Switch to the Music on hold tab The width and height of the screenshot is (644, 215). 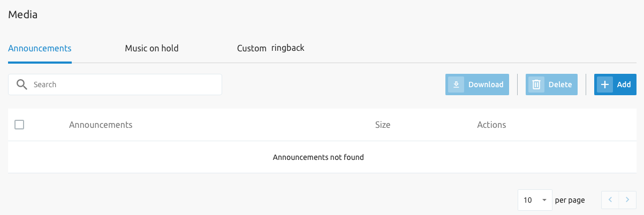151,48
